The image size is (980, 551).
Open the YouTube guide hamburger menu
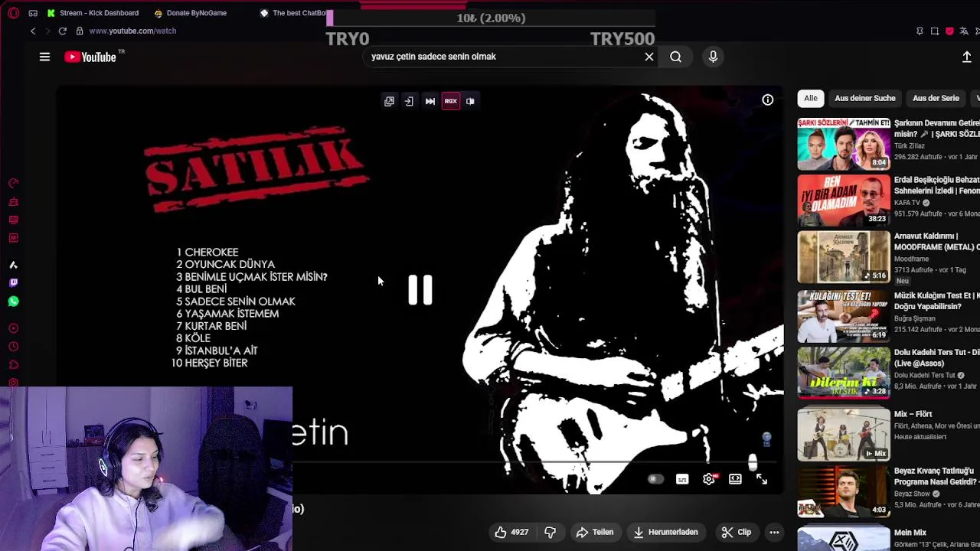tap(44, 57)
